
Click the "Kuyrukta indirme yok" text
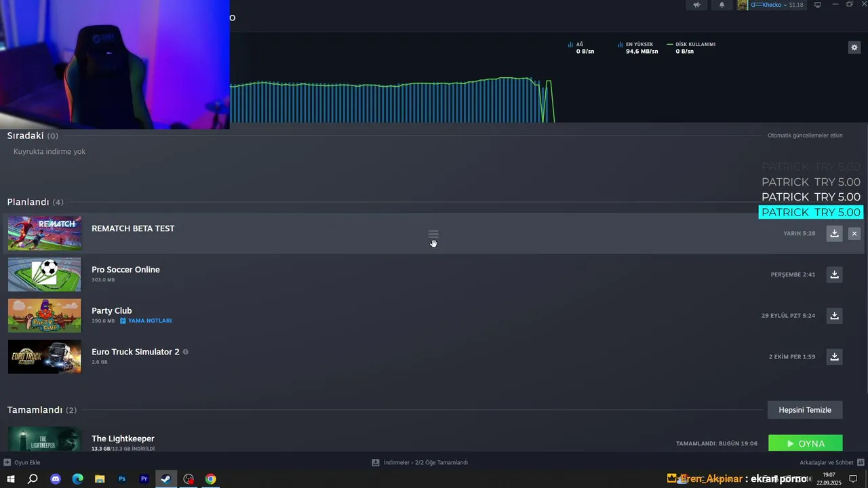point(50,152)
